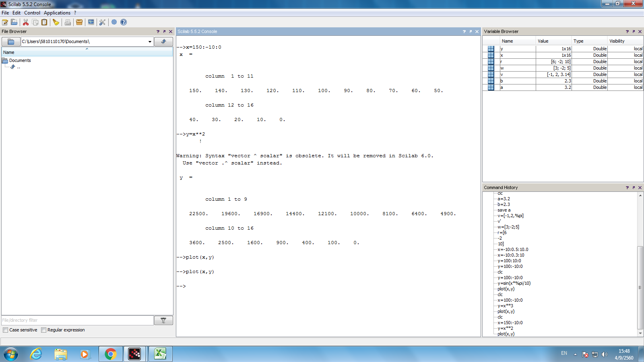The image size is (644, 362).
Task: Sort variables by the Value column header
Action: click(553, 41)
